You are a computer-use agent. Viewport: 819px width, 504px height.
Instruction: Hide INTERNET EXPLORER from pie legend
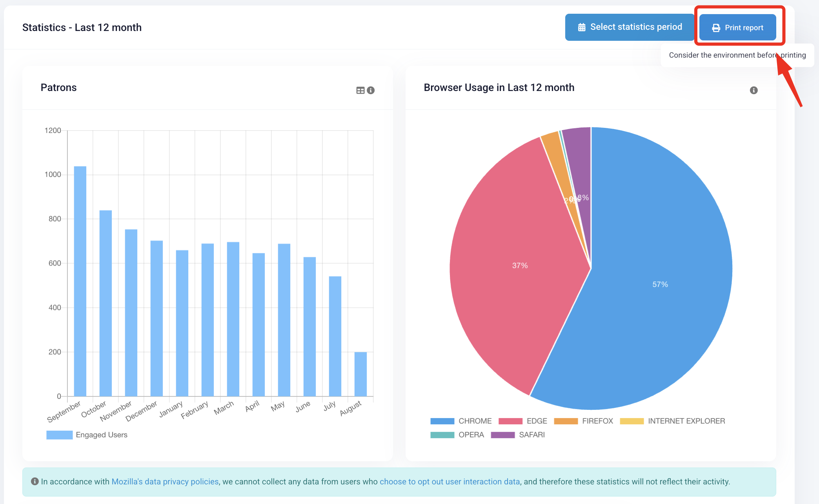pyautogui.click(x=672, y=421)
